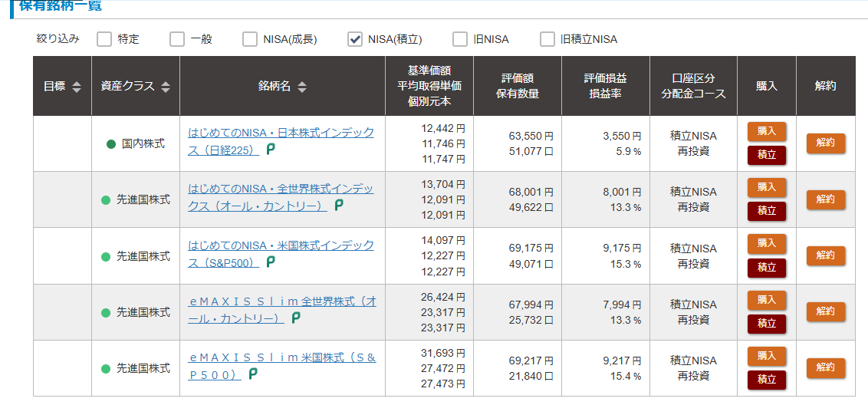Click the 評価損益 損益率 column header
Image resolution: width=868 pixels, height=405 pixels.
tap(606, 86)
